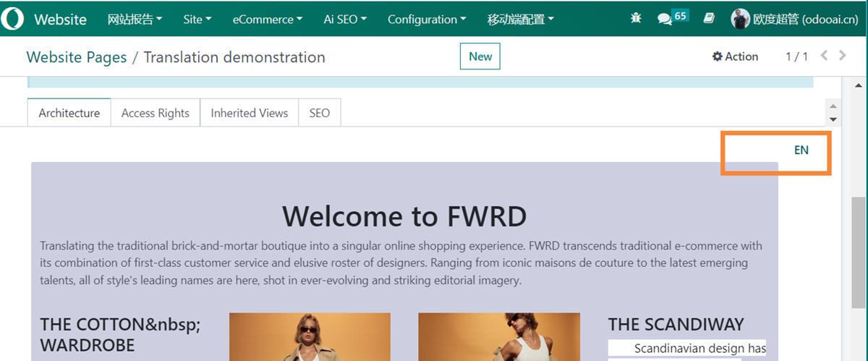868x361 pixels.
Task: Expand the Ai SEO dropdown menu
Action: 345,20
